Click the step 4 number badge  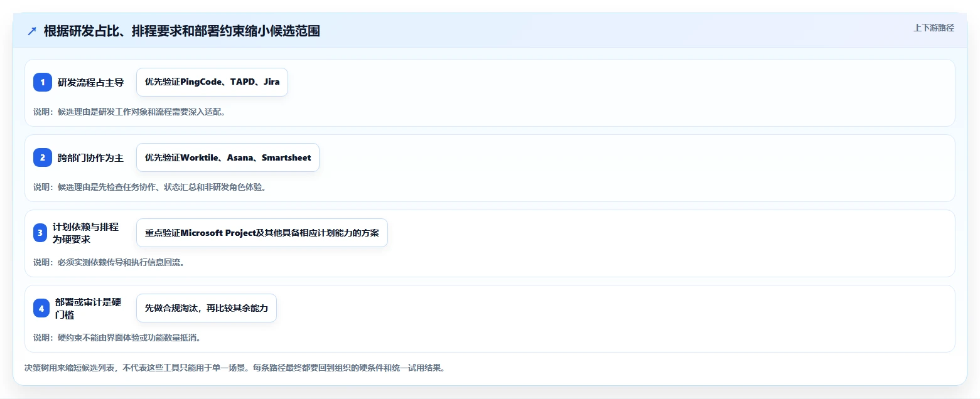(x=41, y=308)
